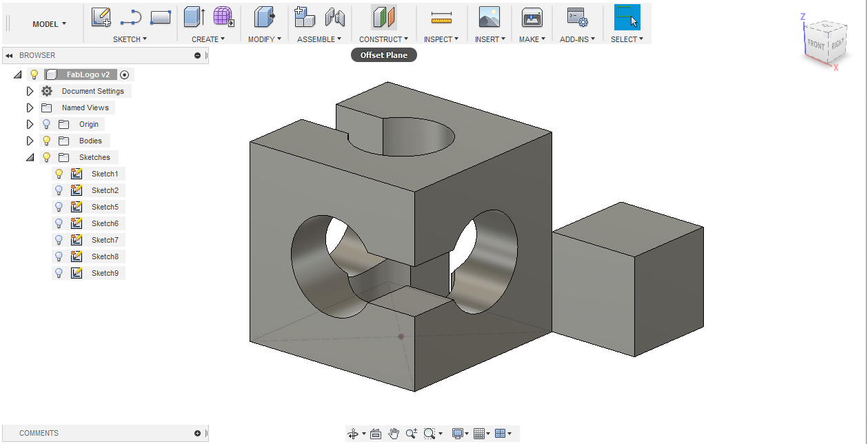Open the MAKE menu
The image size is (868, 444).
(532, 39)
